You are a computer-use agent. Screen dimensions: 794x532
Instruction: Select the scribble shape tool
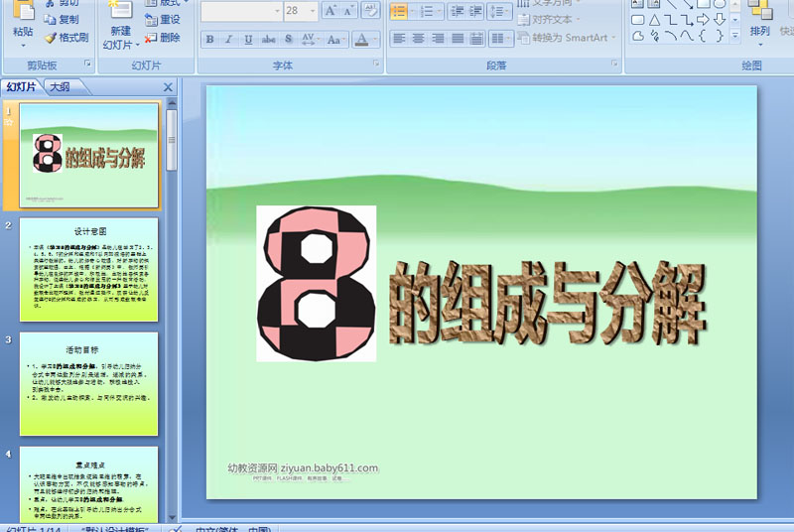(x=654, y=36)
